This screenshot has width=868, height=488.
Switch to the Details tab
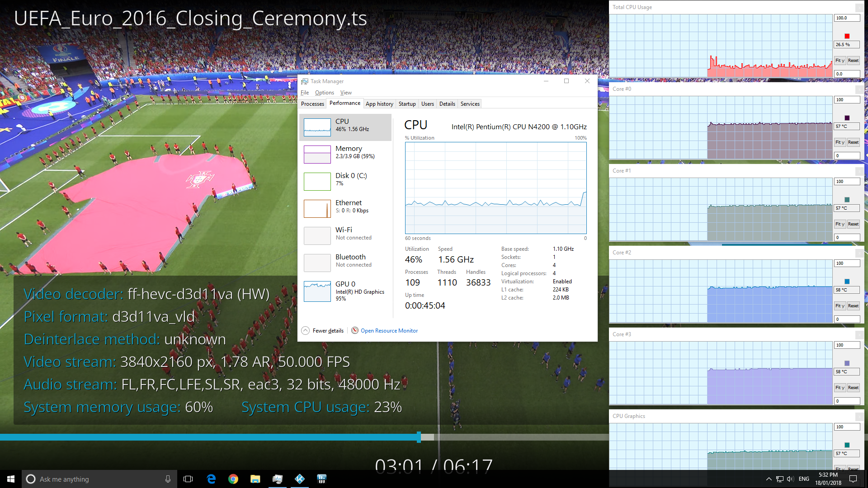[447, 104]
